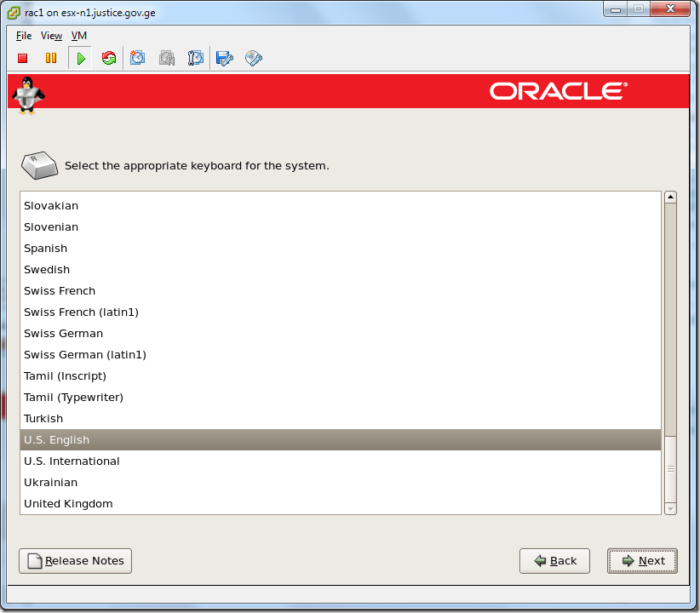This screenshot has height=613, width=700.
Task: Select the U.S. International keyboard layout
Action: [x=72, y=461]
